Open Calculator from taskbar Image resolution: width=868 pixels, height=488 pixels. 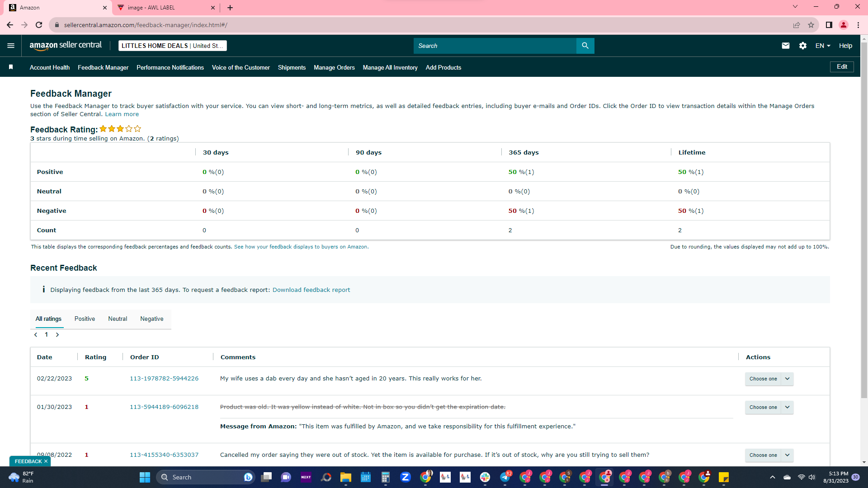pos(386,477)
